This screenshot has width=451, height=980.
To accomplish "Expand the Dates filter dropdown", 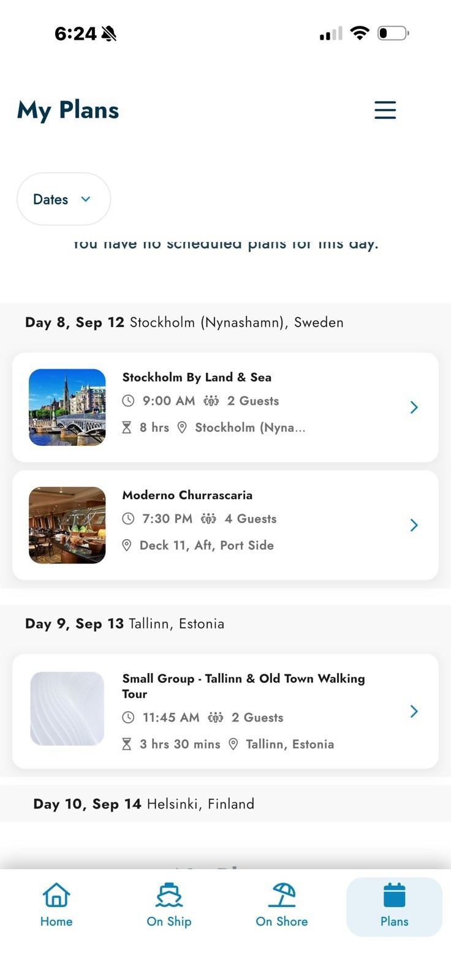I will (x=64, y=199).
